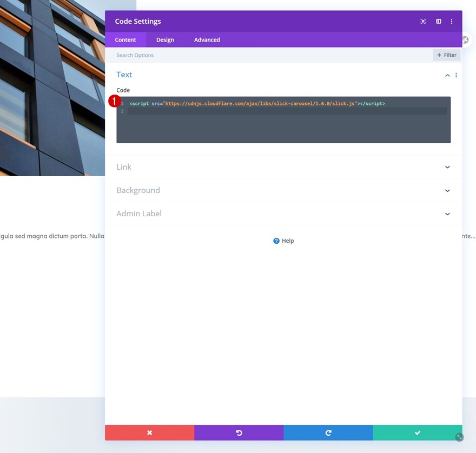Viewport: 476px width, 453px height.
Task: Open fullscreen expand modal icon
Action: coord(423,21)
